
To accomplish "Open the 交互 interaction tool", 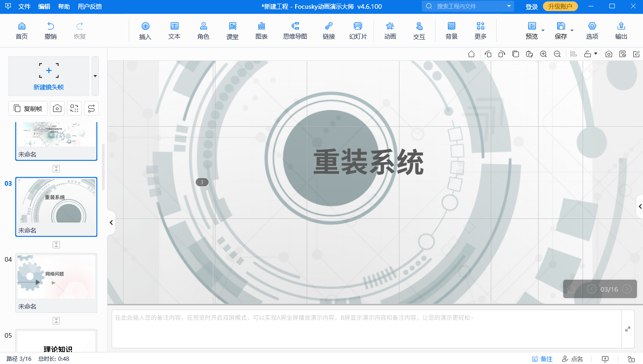I will (x=419, y=30).
